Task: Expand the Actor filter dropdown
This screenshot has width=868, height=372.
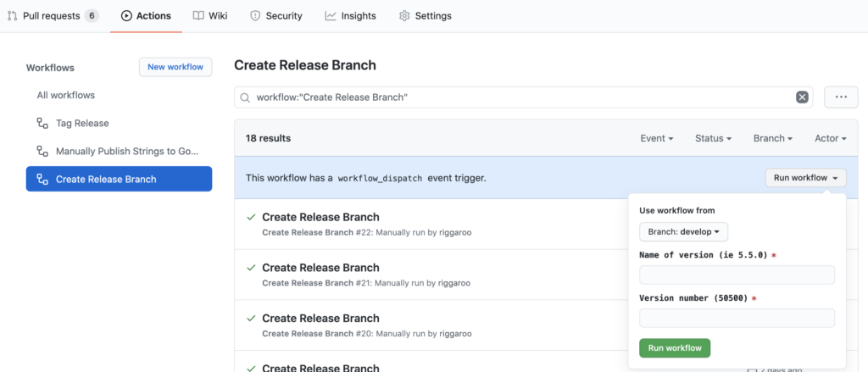Action: [x=831, y=138]
